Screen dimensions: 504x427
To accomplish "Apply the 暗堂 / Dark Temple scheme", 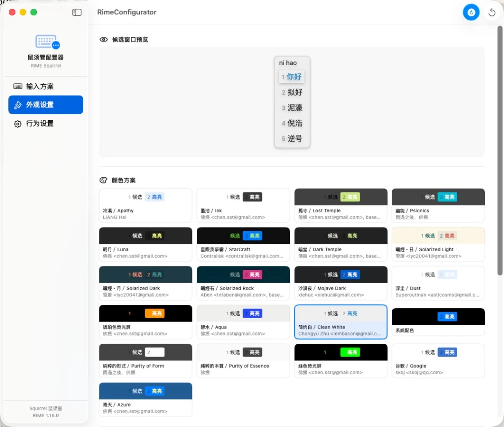I will click(341, 244).
